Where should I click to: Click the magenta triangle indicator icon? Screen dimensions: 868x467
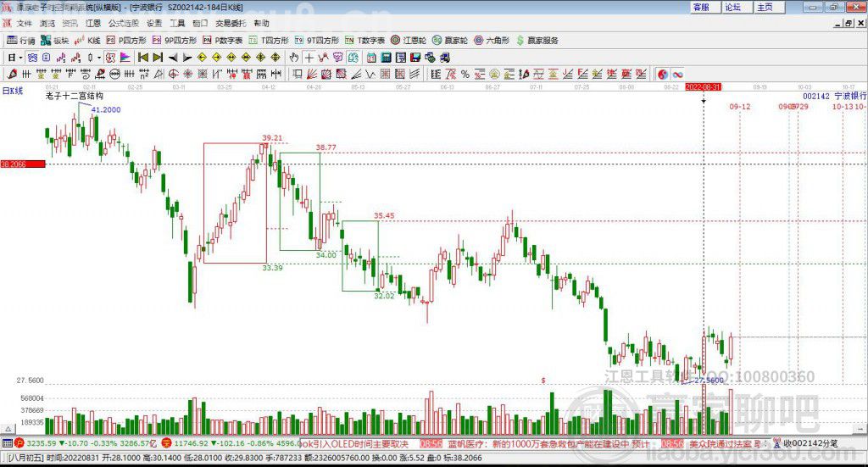tap(125, 58)
